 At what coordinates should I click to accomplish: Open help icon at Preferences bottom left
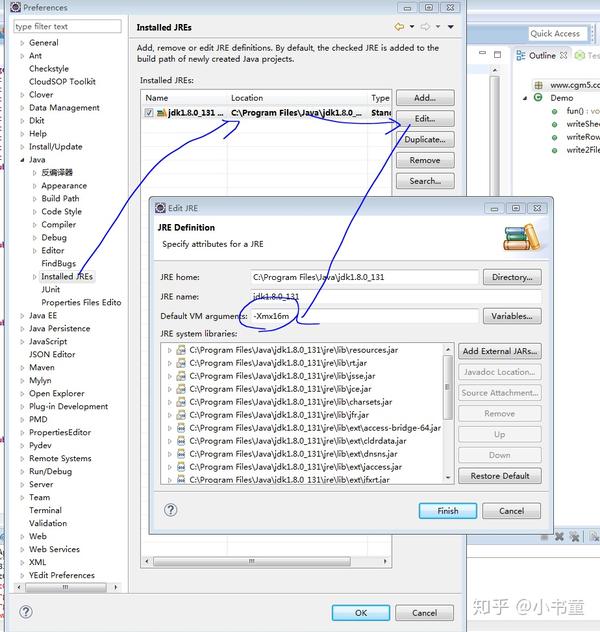[x=26, y=612]
